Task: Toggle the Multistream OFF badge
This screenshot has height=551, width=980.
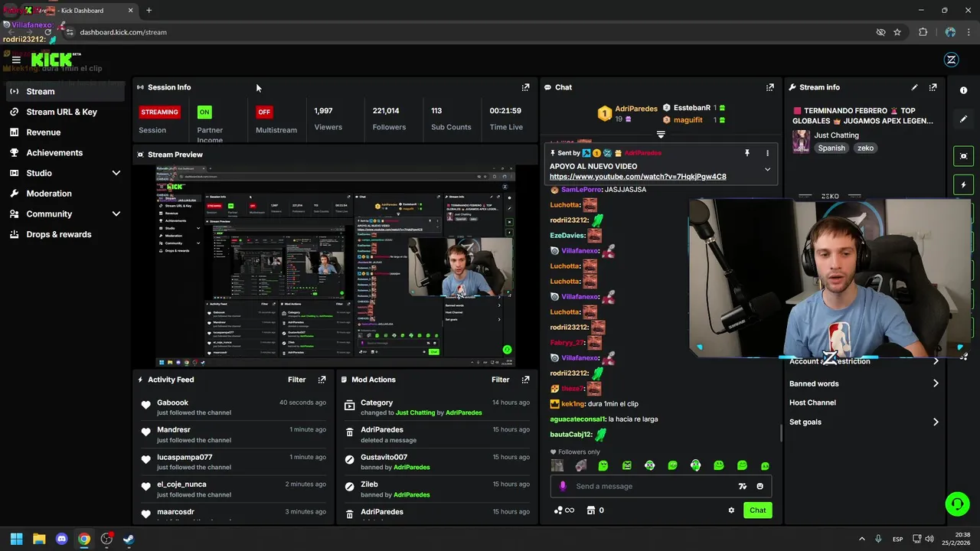Action: pos(264,112)
